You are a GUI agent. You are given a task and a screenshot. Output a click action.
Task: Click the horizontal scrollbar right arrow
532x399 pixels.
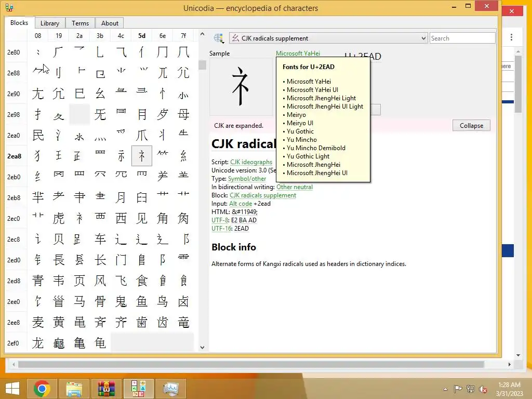tap(509, 364)
